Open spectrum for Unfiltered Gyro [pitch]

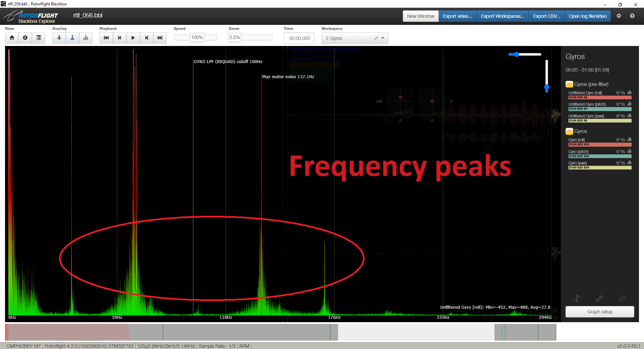tap(629, 104)
